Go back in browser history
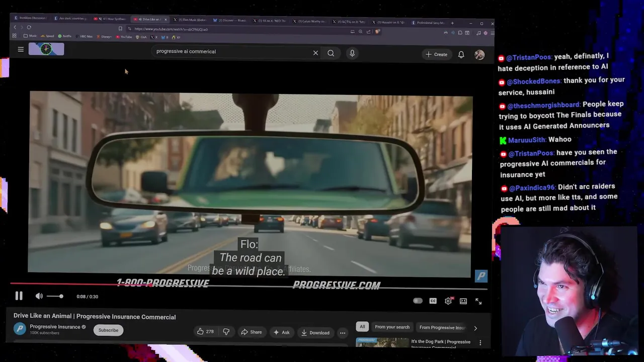Image resolution: width=644 pixels, height=362 pixels. [15, 27]
